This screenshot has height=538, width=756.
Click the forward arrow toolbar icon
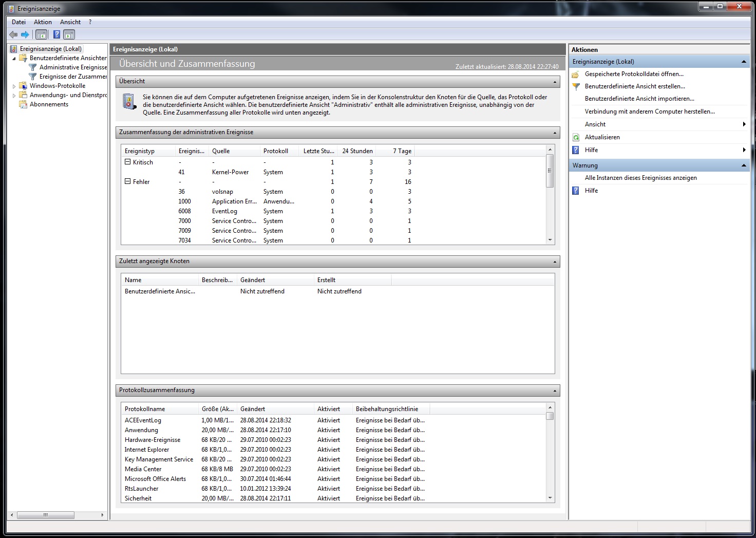[25, 35]
